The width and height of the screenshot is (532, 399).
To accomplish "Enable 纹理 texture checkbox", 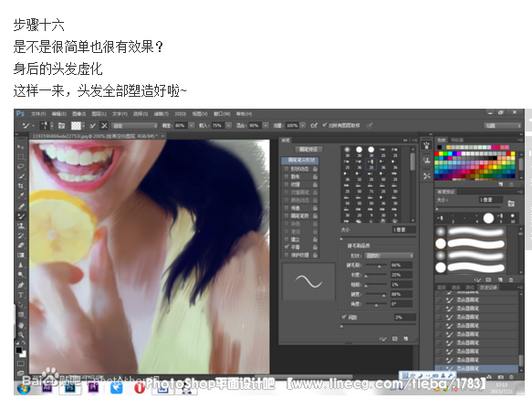I will [x=286, y=184].
